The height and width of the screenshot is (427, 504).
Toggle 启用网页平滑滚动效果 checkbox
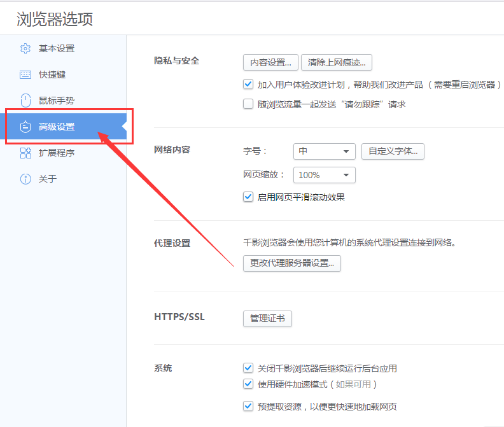click(248, 197)
